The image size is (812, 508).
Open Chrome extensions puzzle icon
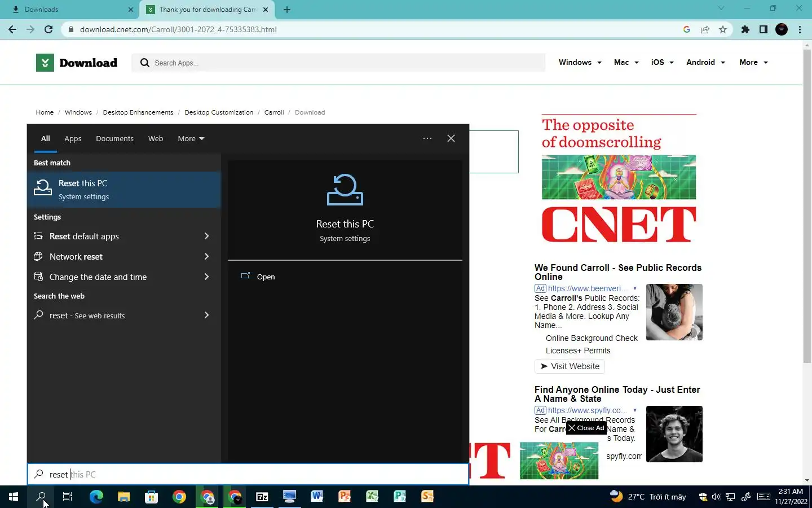745,29
